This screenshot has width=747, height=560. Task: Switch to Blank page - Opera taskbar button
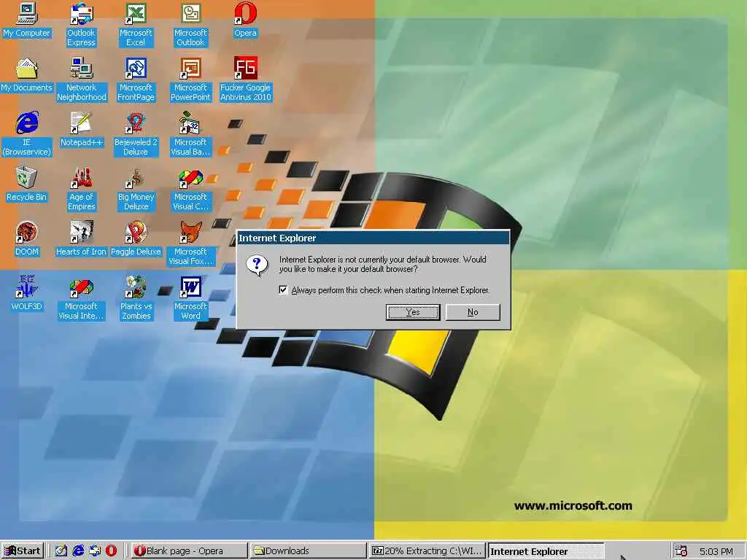click(x=189, y=551)
